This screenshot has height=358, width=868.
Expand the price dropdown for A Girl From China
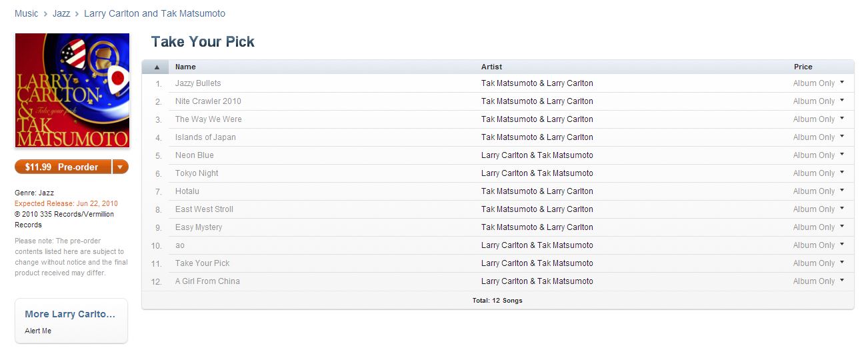click(842, 281)
